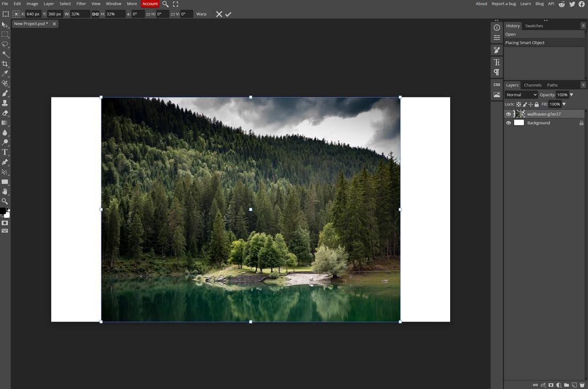Add a layer mask
The image size is (588, 389).
pos(551,385)
